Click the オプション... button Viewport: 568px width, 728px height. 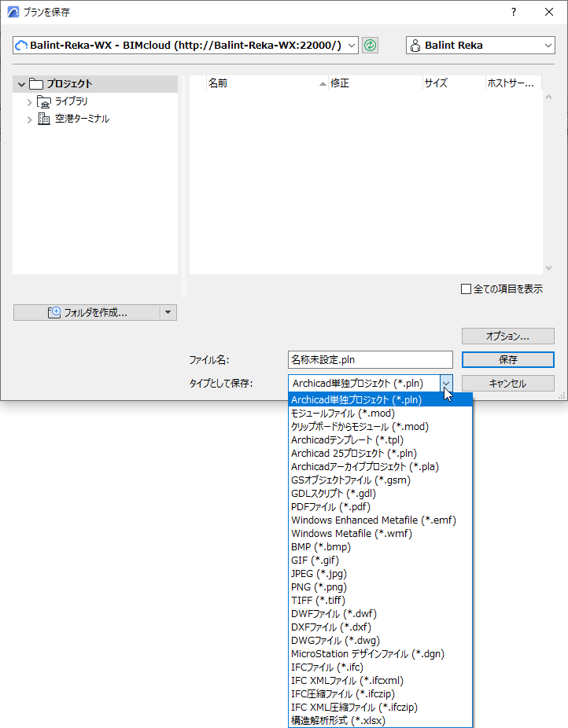coord(507,336)
